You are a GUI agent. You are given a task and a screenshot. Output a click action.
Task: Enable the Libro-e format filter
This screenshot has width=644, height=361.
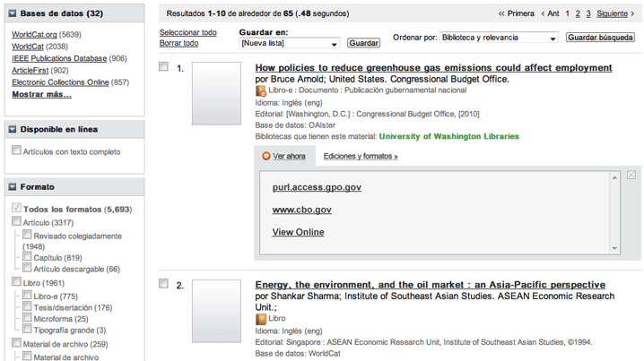(28, 296)
